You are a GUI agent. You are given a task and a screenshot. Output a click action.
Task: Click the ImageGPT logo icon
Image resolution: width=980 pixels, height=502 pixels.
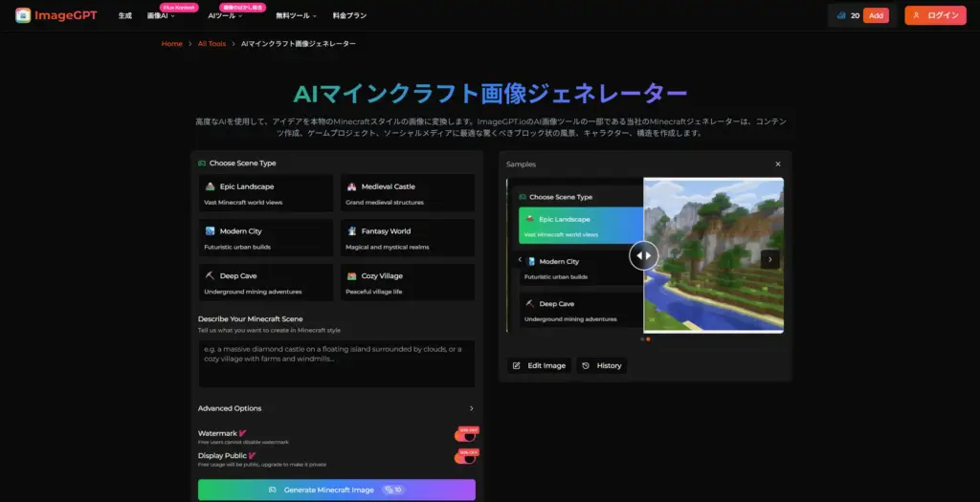(x=23, y=15)
